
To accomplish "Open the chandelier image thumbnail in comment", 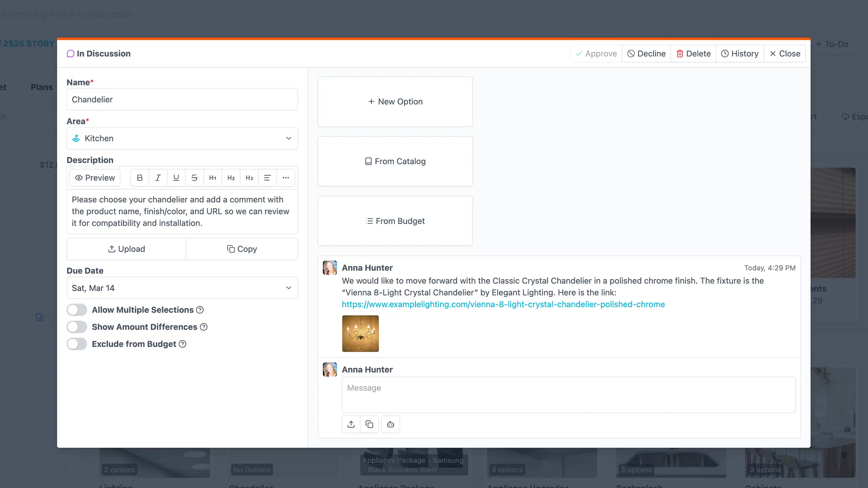I will [360, 333].
